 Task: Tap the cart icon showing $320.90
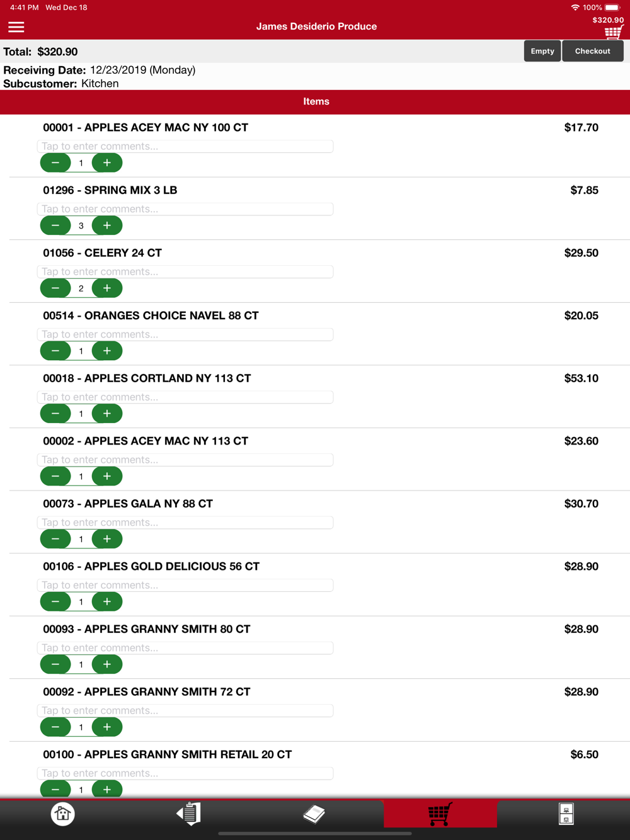(613, 32)
